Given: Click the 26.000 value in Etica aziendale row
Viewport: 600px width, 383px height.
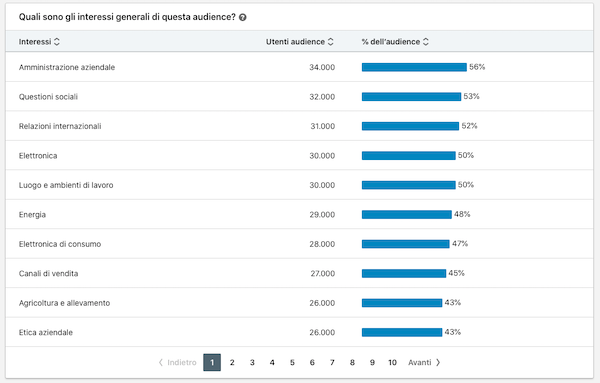Looking at the screenshot, I should point(322,332).
